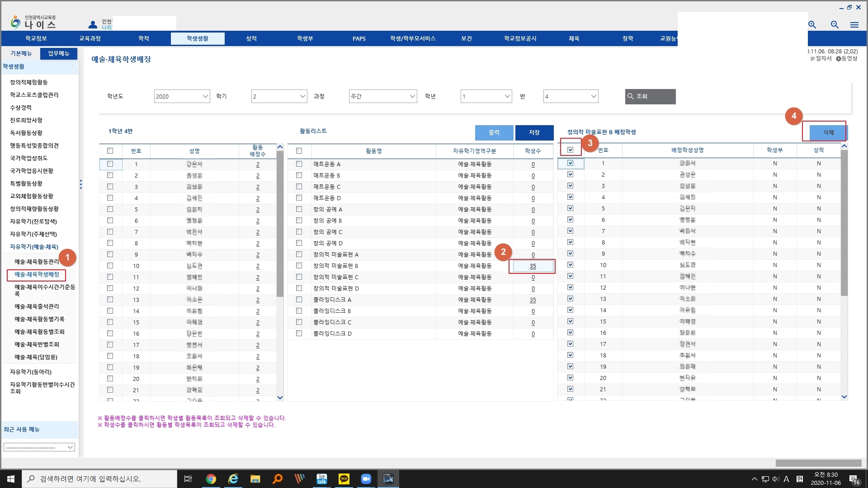The image size is (868, 488).
Task: Click the 삭제 delete button
Action: pos(828,132)
